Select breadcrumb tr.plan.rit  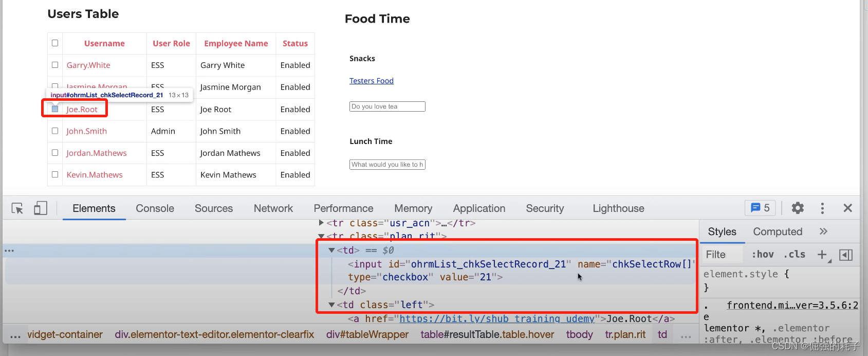[625, 335]
